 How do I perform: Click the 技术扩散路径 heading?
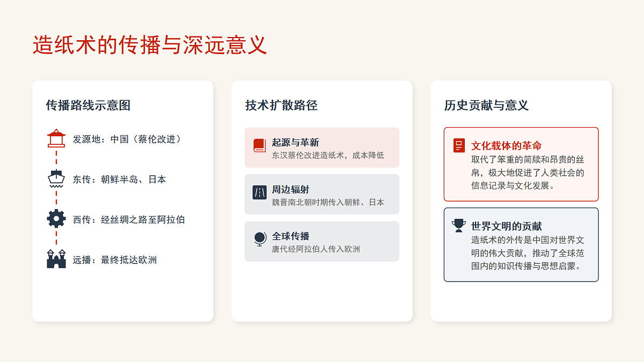281,105
